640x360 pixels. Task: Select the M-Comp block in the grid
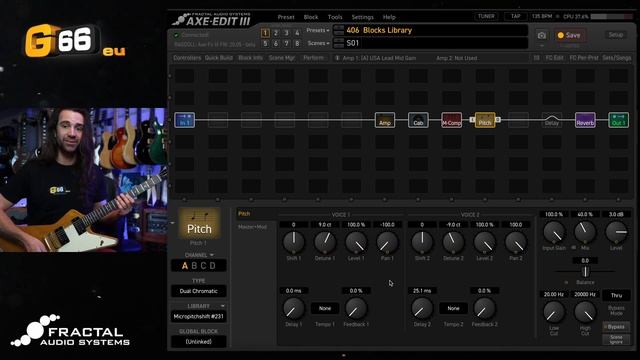coord(451,120)
